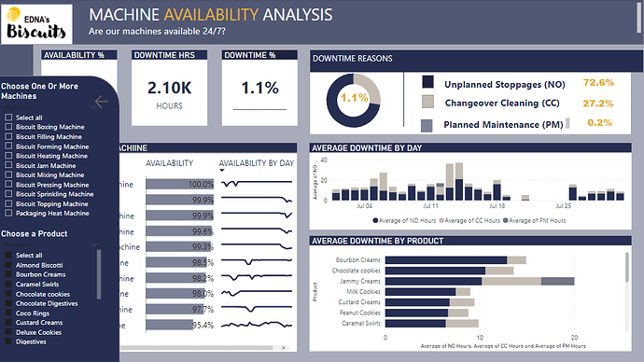Expand the Machine slicer dropdown chevron
The width and height of the screenshot is (644, 362).
93,107
